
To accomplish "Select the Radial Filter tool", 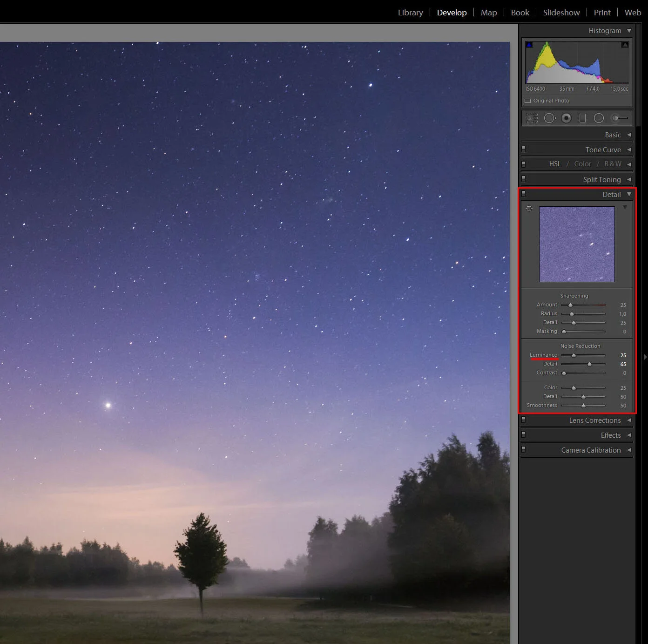I will pos(599,118).
